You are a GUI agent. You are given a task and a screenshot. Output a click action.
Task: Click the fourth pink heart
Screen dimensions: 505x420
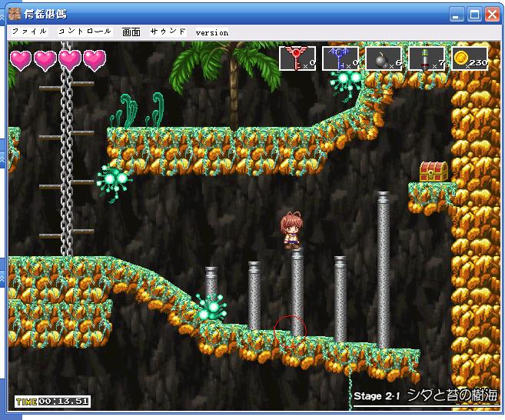(x=95, y=60)
